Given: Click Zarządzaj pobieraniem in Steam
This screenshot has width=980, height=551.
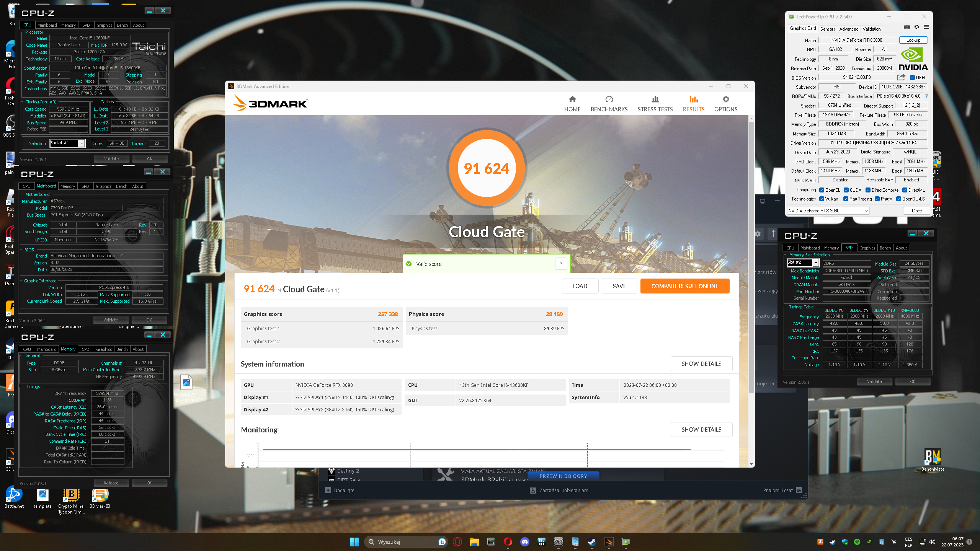Looking at the screenshot, I should 559,490.
